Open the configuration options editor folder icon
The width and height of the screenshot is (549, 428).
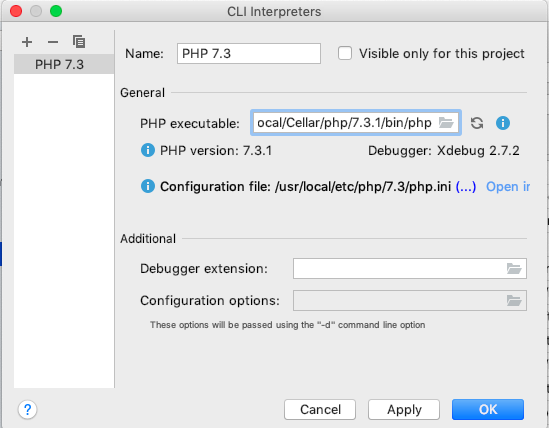pyautogui.click(x=514, y=301)
